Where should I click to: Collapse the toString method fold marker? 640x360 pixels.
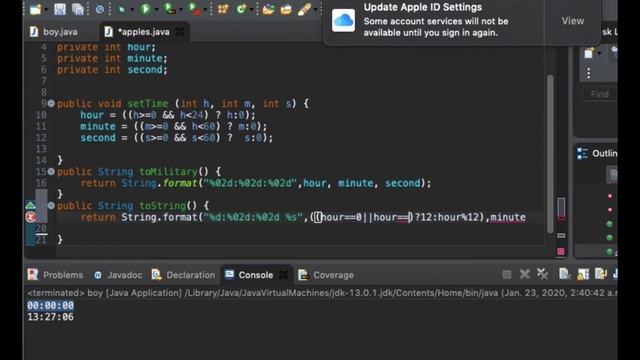pyautogui.click(x=51, y=205)
